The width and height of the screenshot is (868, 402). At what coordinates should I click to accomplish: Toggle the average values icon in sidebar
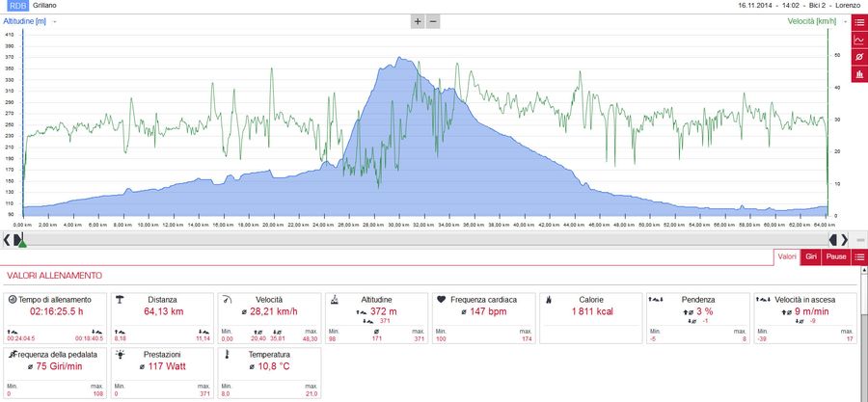click(x=859, y=57)
